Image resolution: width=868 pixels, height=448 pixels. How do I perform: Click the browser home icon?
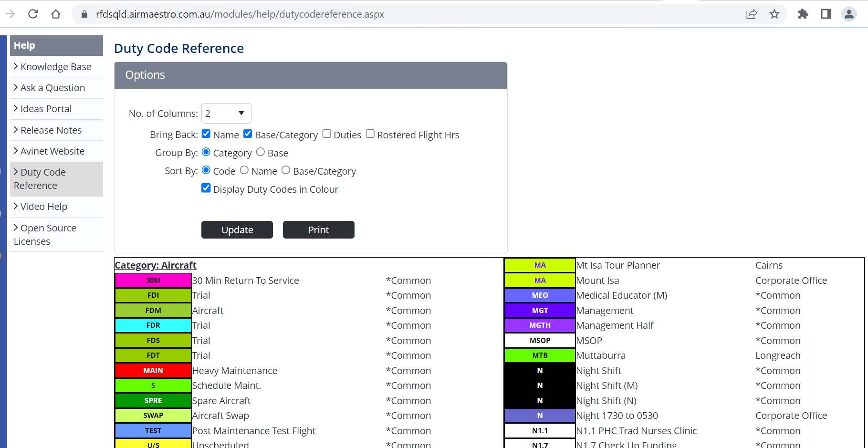pyautogui.click(x=56, y=14)
